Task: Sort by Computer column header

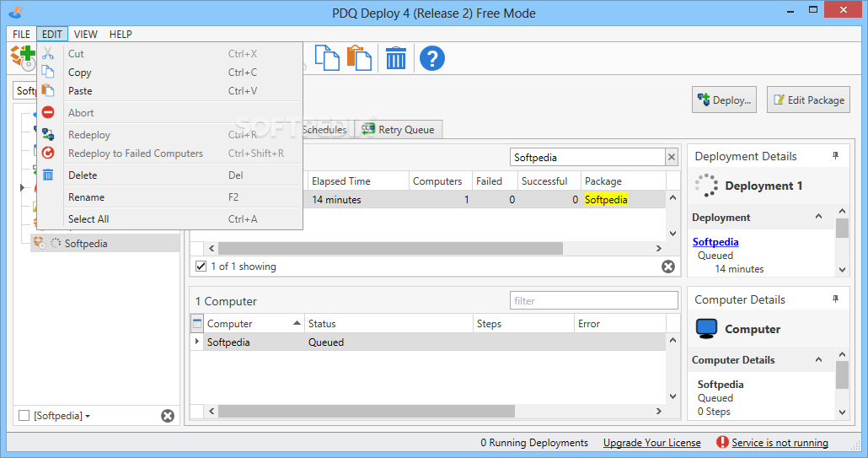Action: point(255,323)
